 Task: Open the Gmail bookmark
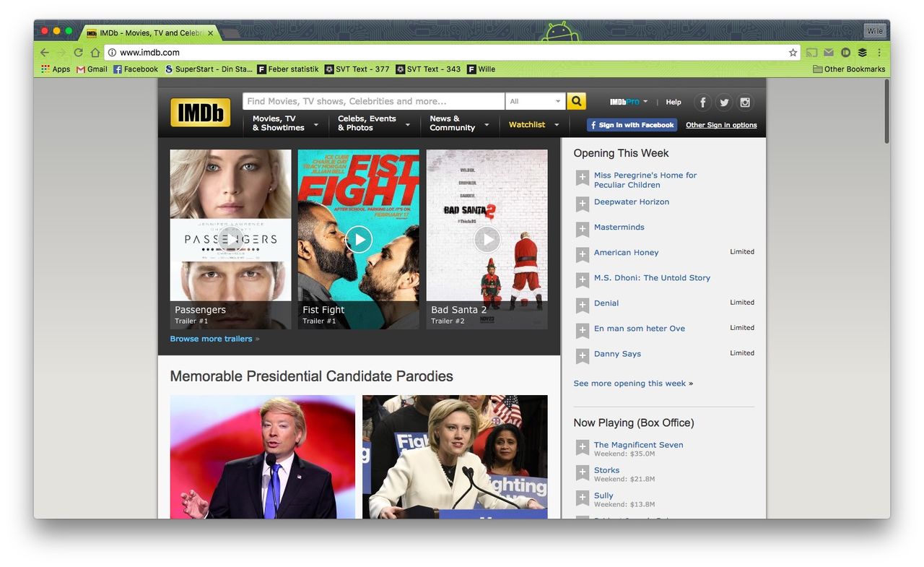92,69
